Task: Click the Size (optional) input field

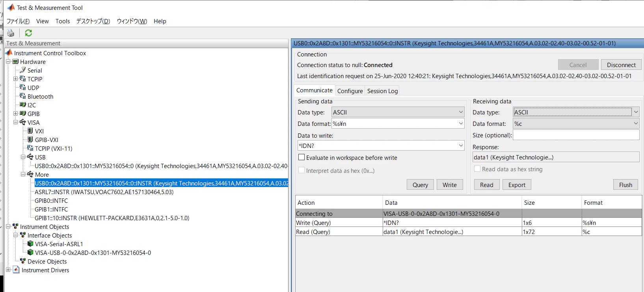Action: tap(576, 135)
